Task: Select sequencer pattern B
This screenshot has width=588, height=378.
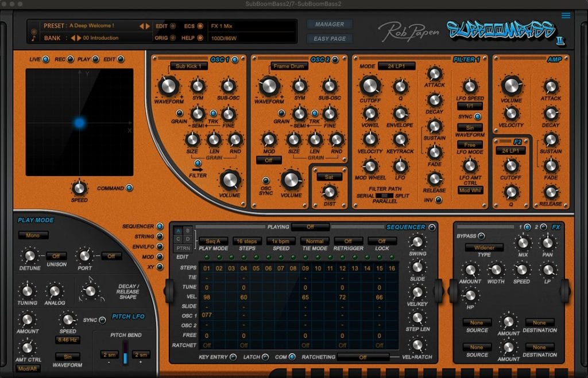Action: click(188, 231)
